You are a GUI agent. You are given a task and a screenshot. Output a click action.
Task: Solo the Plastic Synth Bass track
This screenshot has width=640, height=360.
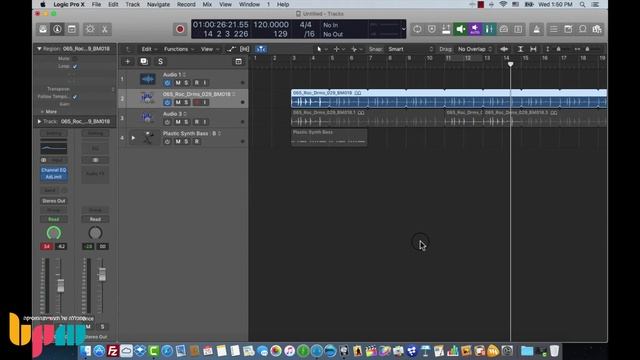pos(187,142)
